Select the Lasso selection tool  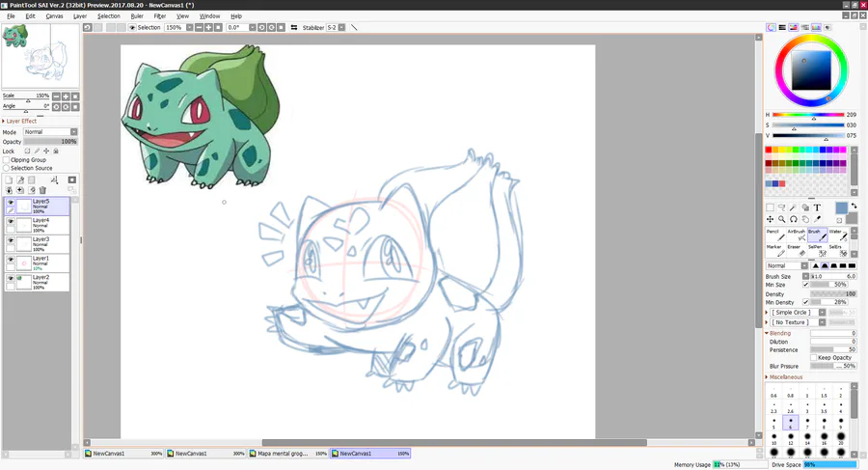click(x=781, y=207)
